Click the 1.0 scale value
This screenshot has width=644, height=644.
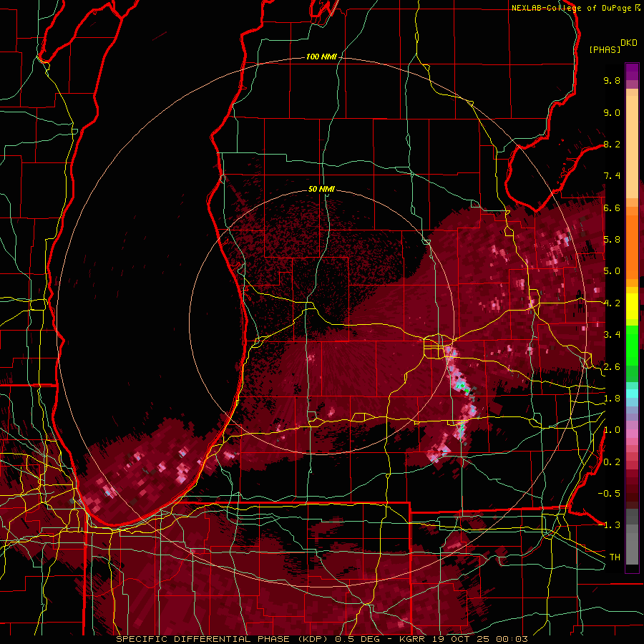[612, 430]
